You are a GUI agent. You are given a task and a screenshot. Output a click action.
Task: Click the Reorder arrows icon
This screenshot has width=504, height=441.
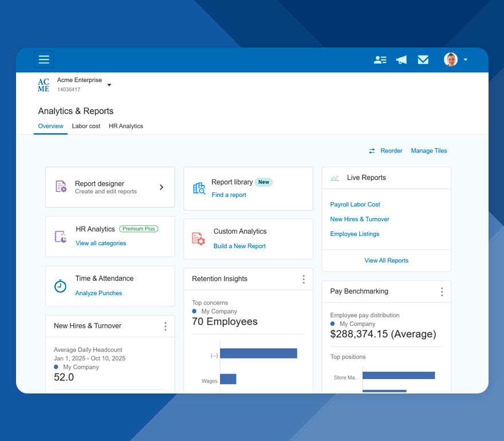pyautogui.click(x=372, y=151)
